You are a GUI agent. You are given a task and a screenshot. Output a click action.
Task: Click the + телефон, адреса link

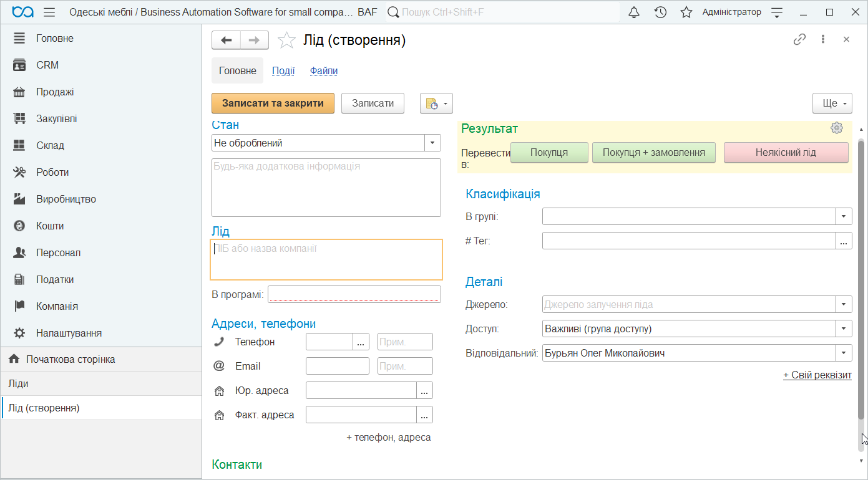[x=389, y=438]
